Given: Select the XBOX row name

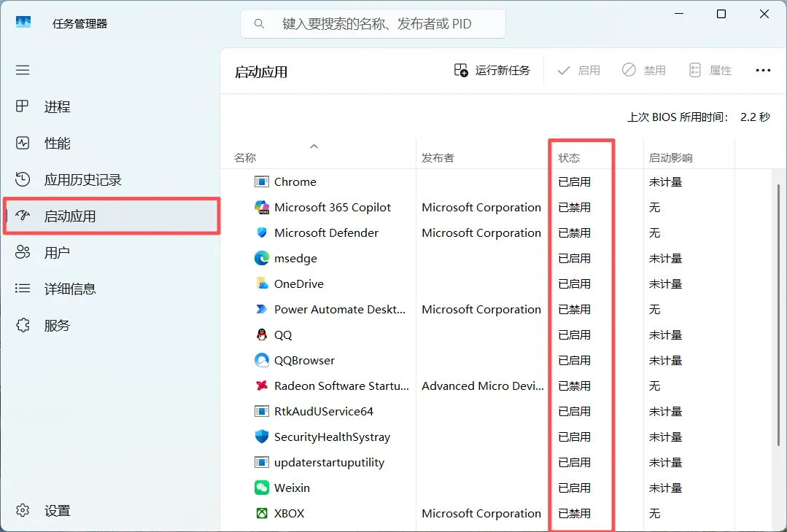Looking at the screenshot, I should pos(289,514).
